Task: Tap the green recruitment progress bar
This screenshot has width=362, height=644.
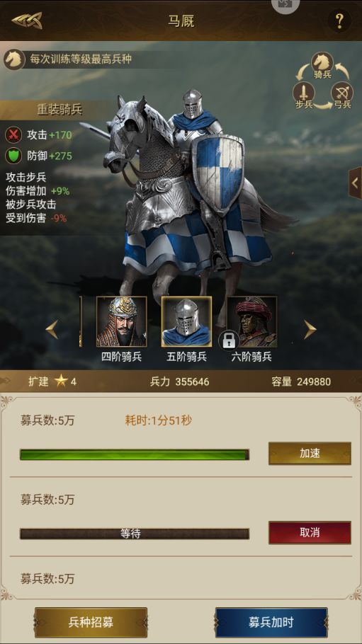Action: click(135, 454)
